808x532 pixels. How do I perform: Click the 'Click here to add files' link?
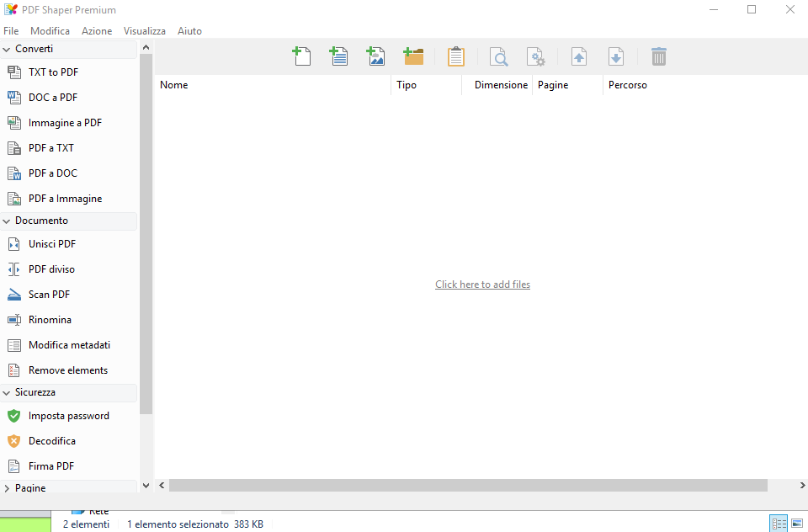pyautogui.click(x=482, y=284)
